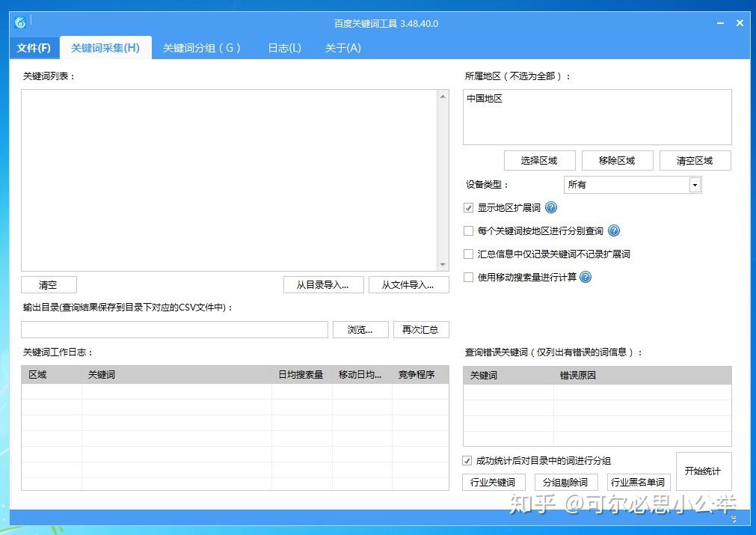Enable 使用移动搜索量进行计算 checkbox
This screenshot has height=535, width=756.
tap(468, 278)
